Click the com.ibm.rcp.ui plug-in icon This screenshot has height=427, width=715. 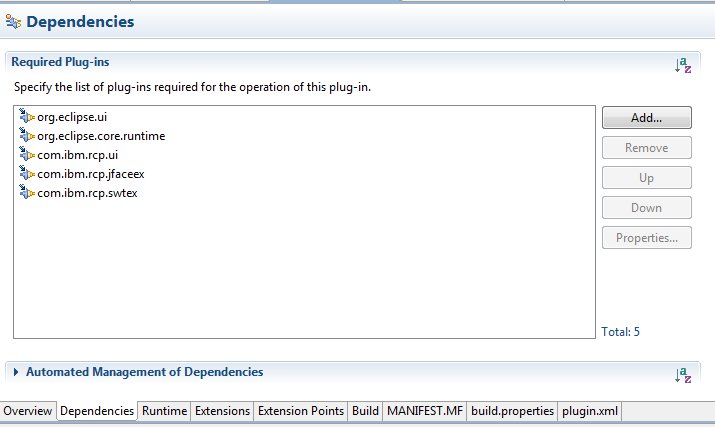point(26,155)
